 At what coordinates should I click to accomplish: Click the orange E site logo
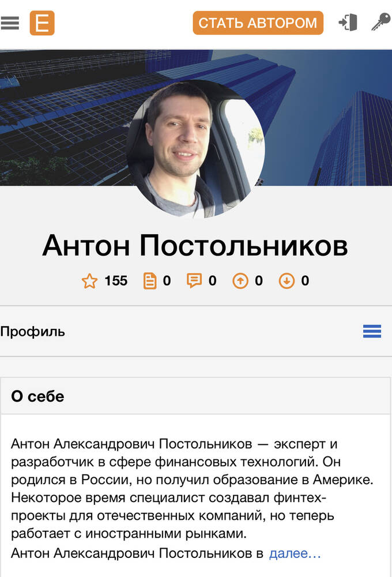42,23
